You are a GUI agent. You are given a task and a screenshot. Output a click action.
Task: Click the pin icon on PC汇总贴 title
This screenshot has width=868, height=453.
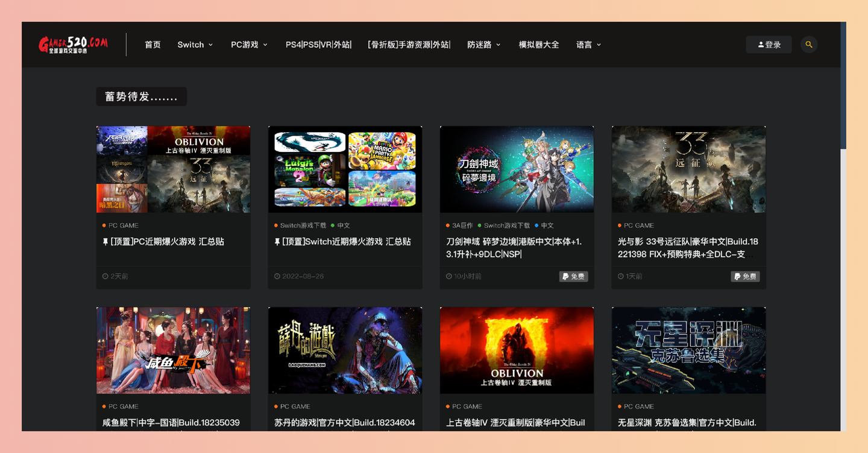pyautogui.click(x=105, y=242)
